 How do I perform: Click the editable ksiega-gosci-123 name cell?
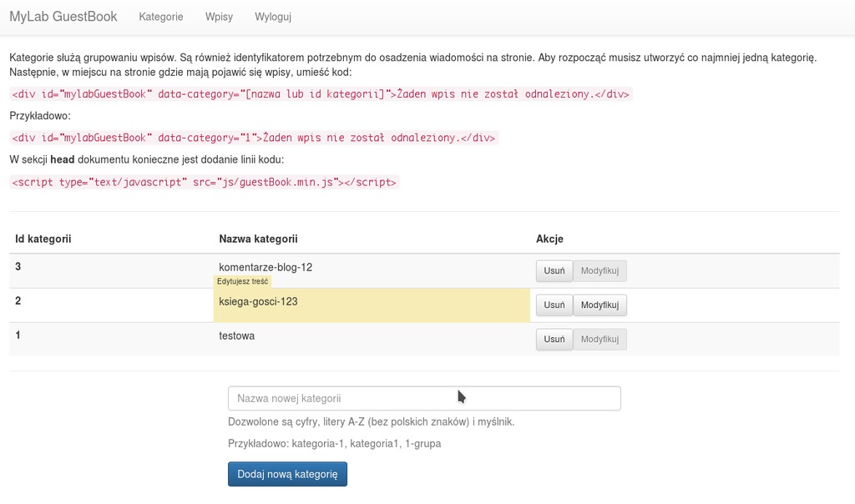[372, 305]
